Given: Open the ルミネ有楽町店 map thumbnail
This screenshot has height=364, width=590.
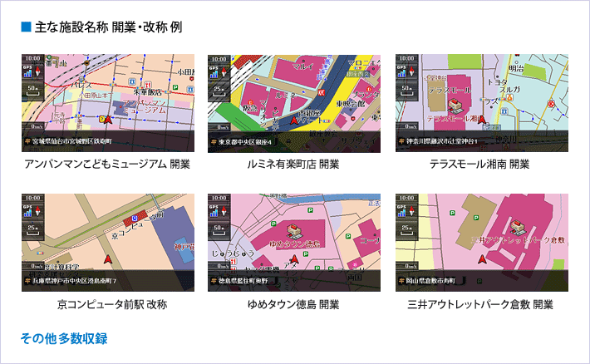Looking at the screenshot, I should [x=294, y=104].
